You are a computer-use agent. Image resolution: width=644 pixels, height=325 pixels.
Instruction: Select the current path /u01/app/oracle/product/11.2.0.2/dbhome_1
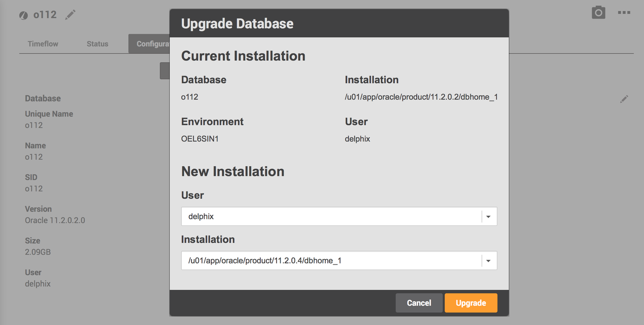pyautogui.click(x=421, y=97)
